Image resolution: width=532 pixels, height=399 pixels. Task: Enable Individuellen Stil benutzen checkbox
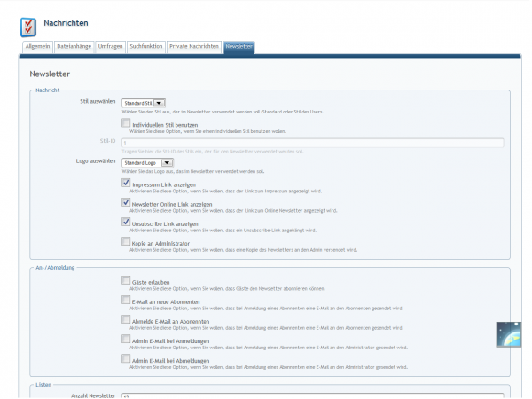(x=126, y=123)
